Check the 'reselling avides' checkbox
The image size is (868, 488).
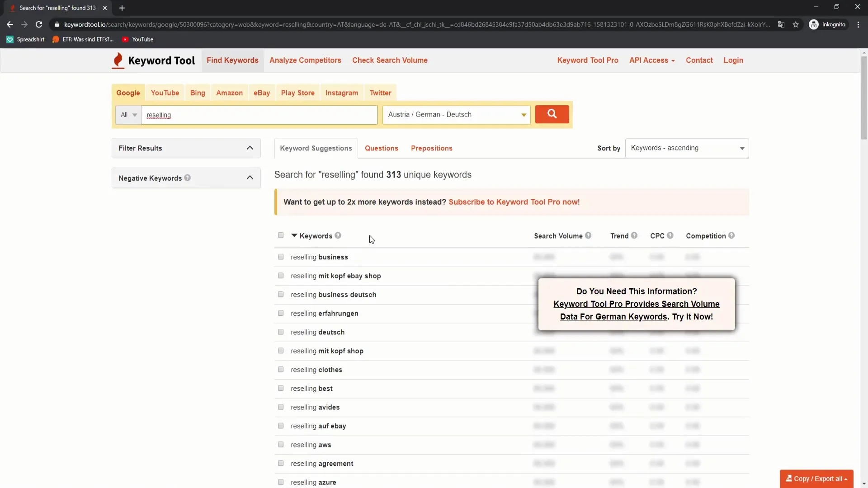pos(281,407)
